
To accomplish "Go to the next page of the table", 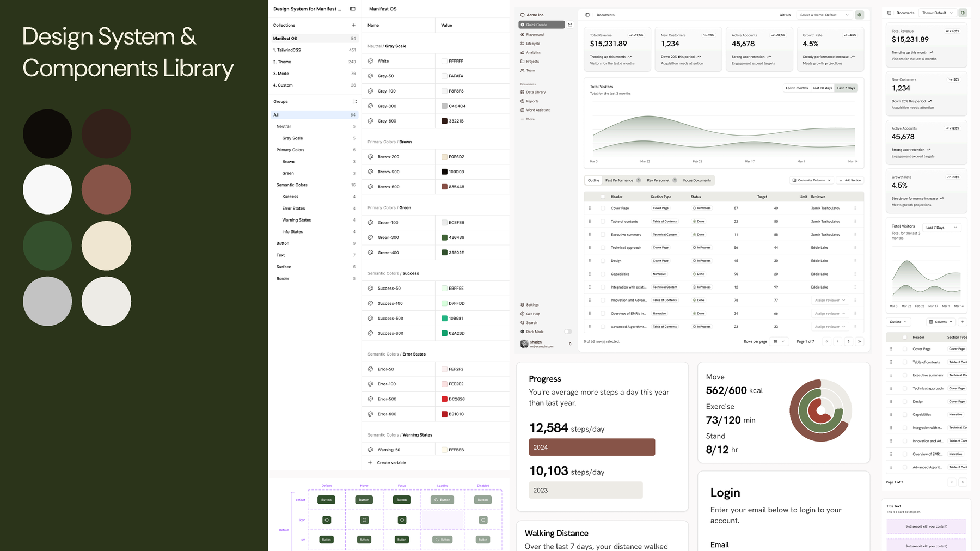I will coord(848,341).
